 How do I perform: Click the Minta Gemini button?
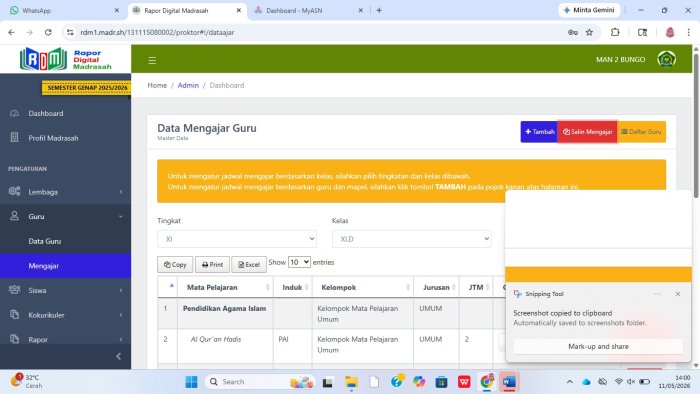(x=589, y=10)
